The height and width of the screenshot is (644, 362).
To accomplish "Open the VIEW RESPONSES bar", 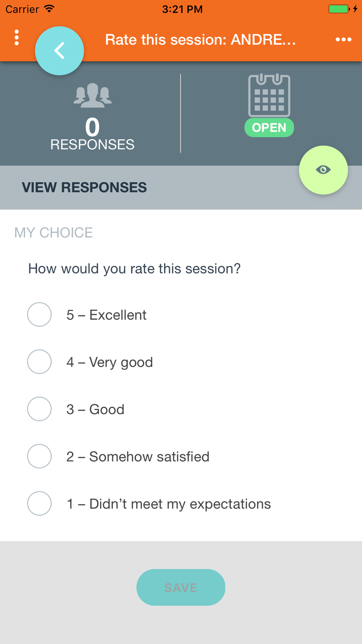I will tap(181, 187).
